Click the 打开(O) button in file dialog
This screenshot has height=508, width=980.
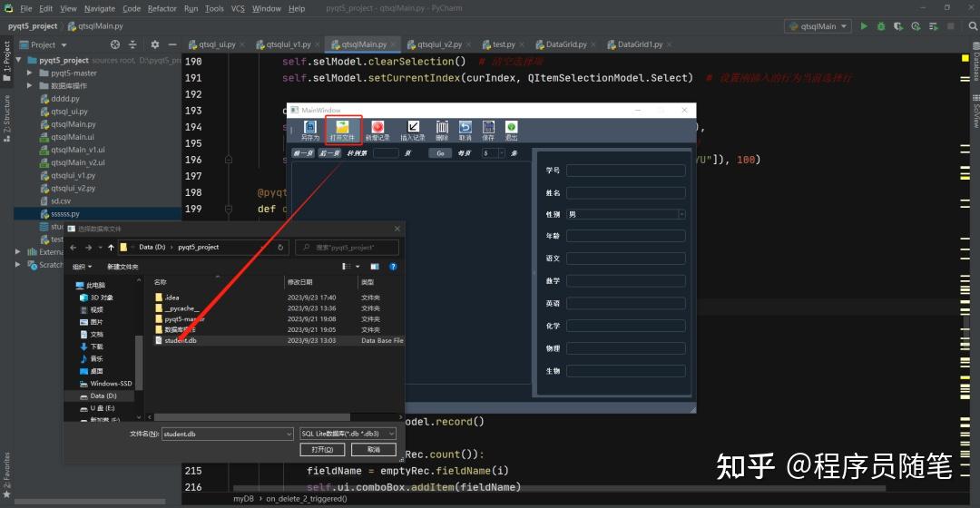(322, 450)
